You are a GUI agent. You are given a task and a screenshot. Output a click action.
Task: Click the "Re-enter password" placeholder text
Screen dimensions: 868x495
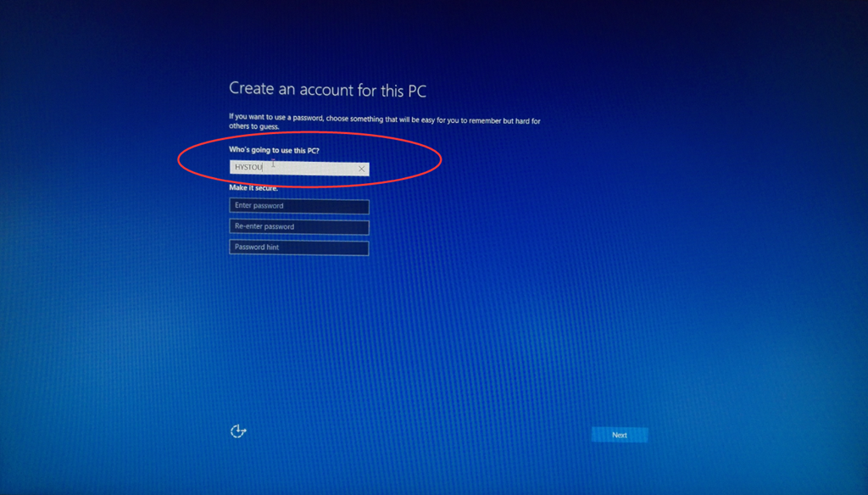264,227
